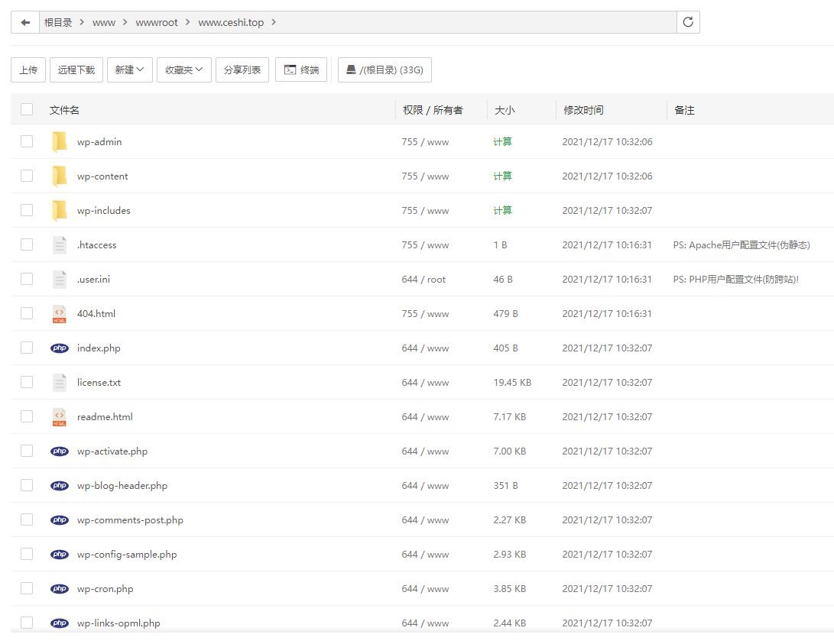834x644 pixels.
Task: Check the wp-activate.php row checkbox
Action: point(27,451)
